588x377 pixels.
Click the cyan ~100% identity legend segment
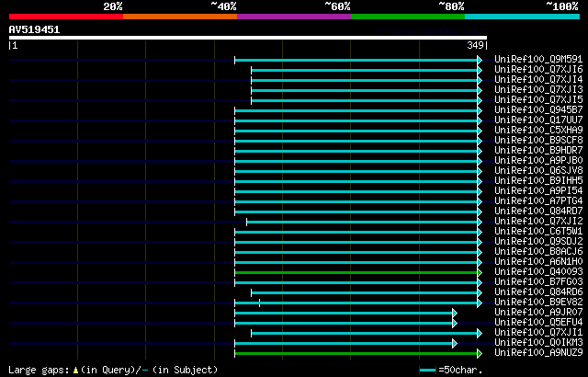tap(523, 17)
